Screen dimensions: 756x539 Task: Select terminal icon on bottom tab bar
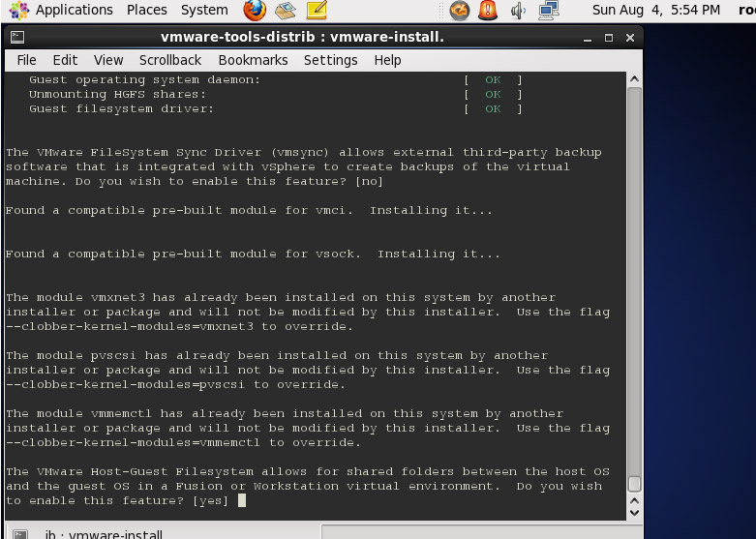point(20,534)
